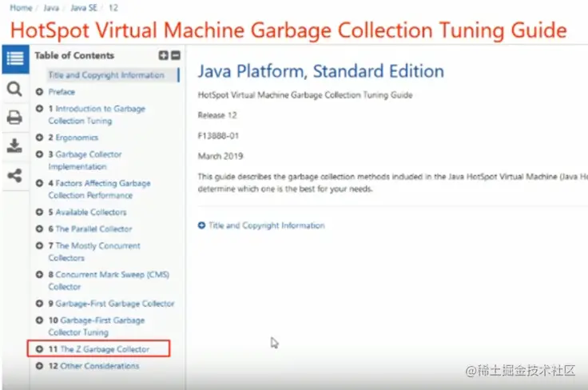Expand chapter 5 Available Collectors
The height and width of the screenshot is (390, 588).
(39, 213)
